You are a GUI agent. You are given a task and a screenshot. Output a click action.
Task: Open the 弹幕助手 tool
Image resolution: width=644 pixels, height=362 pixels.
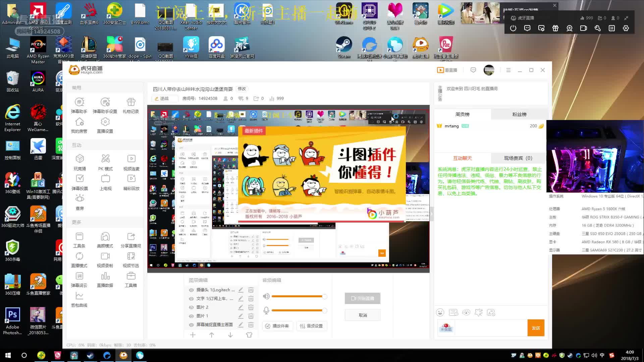79,105
